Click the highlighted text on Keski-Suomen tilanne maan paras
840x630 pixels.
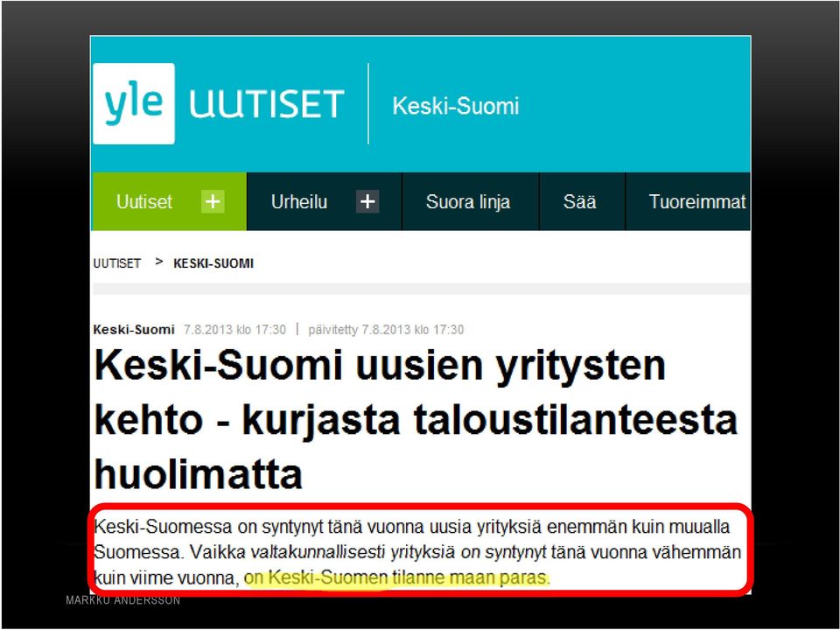(x=397, y=577)
